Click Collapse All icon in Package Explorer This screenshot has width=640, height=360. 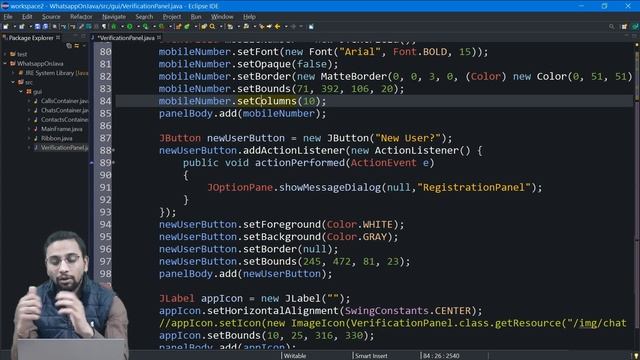click(69, 46)
